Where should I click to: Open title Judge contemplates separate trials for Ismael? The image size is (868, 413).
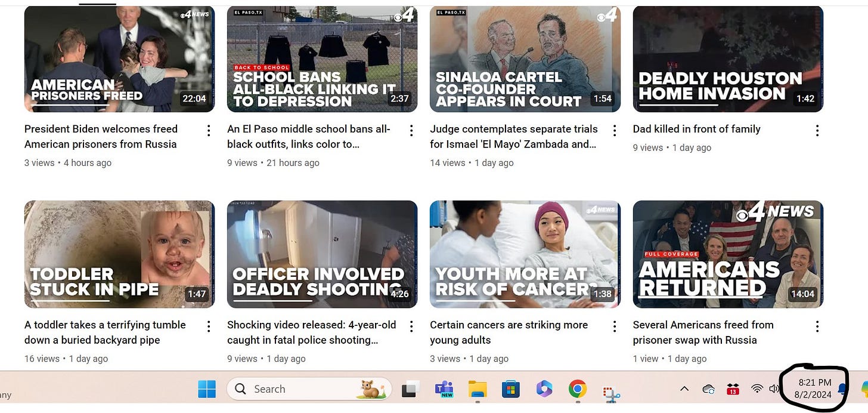pos(514,137)
